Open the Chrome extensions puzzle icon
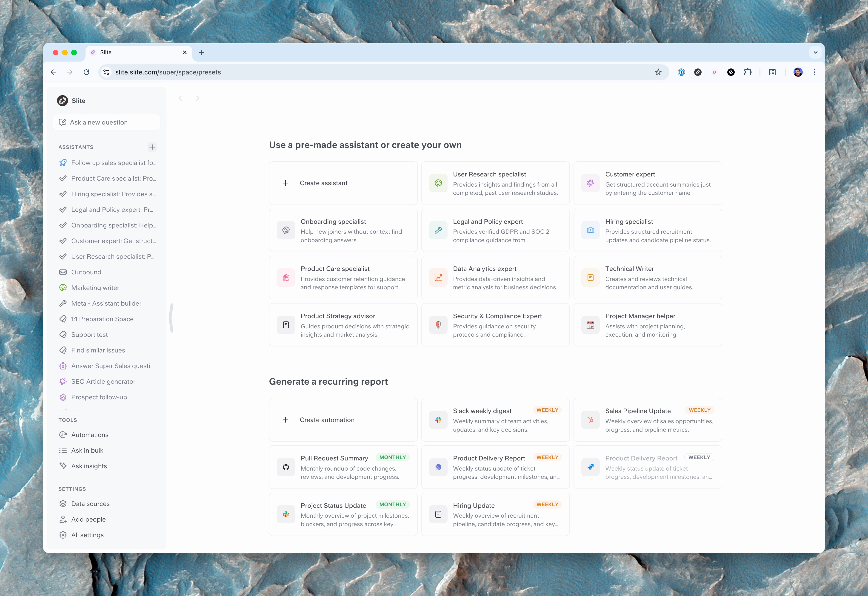Image resolution: width=868 pixels, height=596 pixels. pos(747,72)
